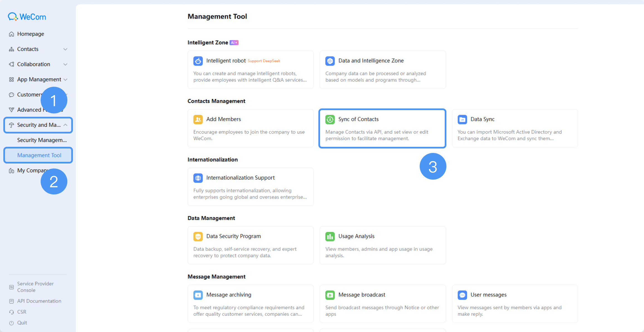This screenshot has width=644, height=332.
Task: Click the Data Security Program icon
Action: pos(198,236)
